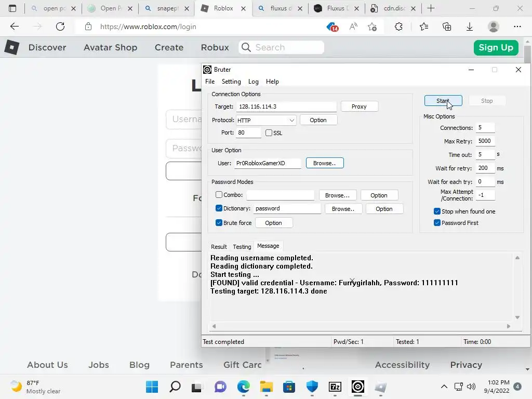Click the Read aloud icon
Image resolution: width=532 pixels, height=399 pixels.
(353, 26)
